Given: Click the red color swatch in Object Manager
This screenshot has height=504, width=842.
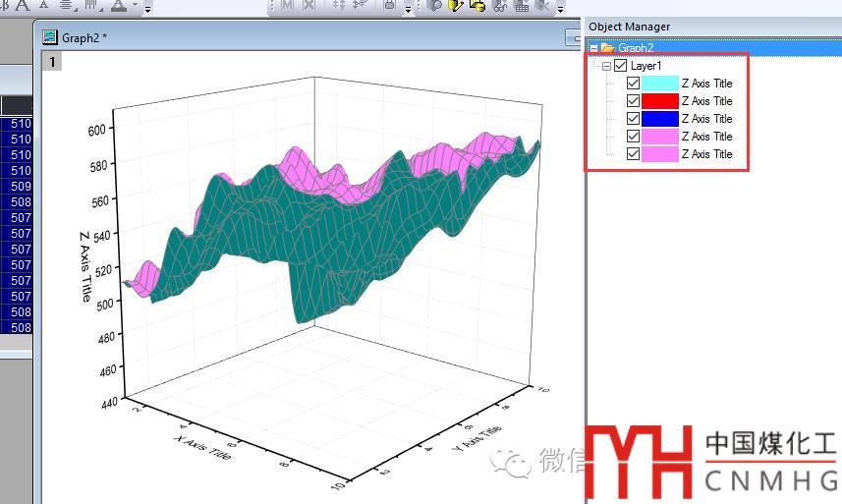Looking at the screenshot, I should point(659,101).
